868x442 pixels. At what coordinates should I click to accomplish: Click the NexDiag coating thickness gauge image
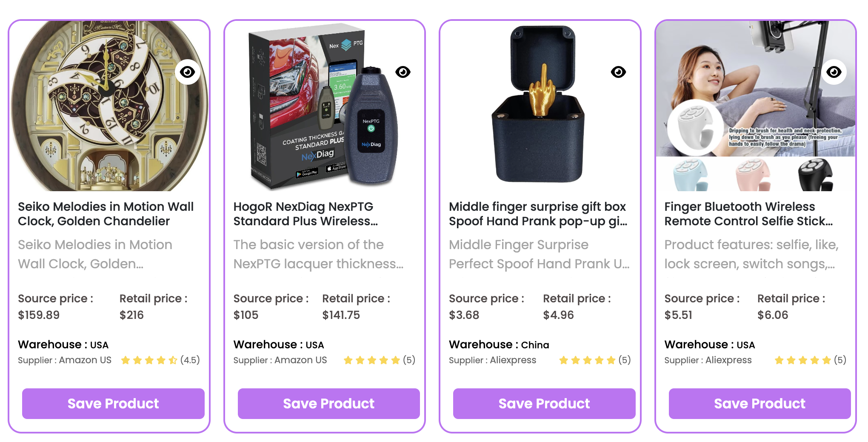pos(325,106)
